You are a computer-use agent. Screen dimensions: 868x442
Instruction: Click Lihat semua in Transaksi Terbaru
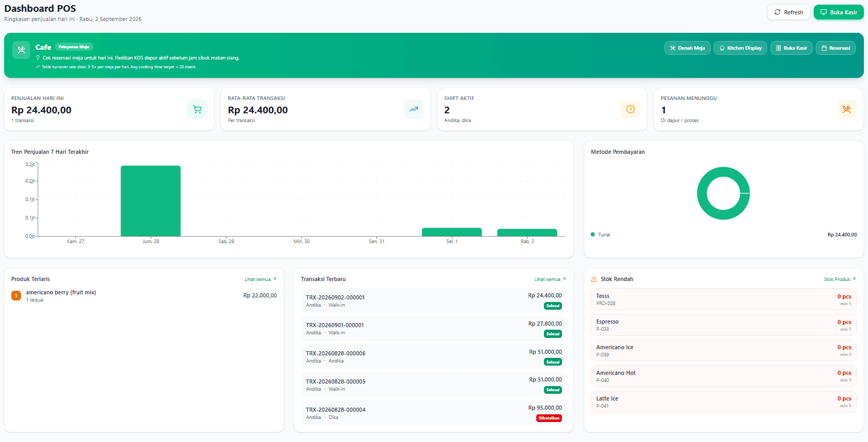tap(550, 279)
